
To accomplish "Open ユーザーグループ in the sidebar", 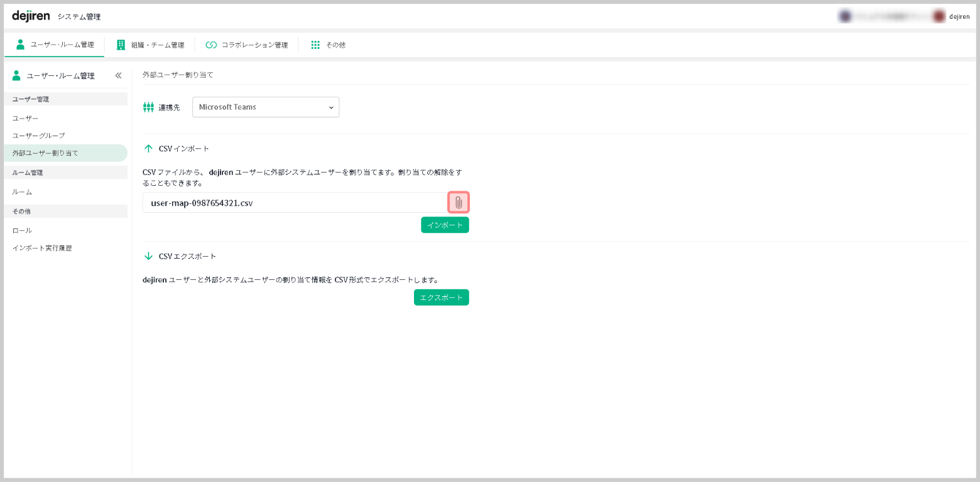I will [38, 136].
